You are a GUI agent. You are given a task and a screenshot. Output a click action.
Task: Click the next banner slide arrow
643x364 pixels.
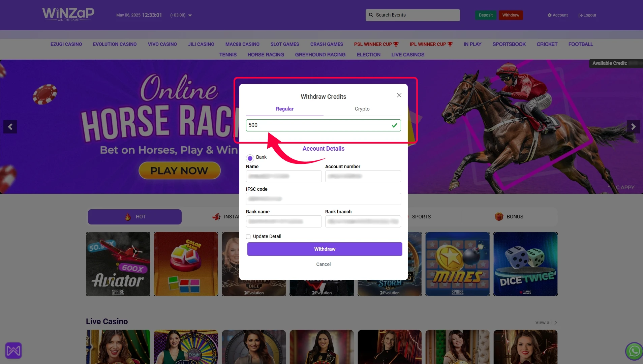coord(633,127)
